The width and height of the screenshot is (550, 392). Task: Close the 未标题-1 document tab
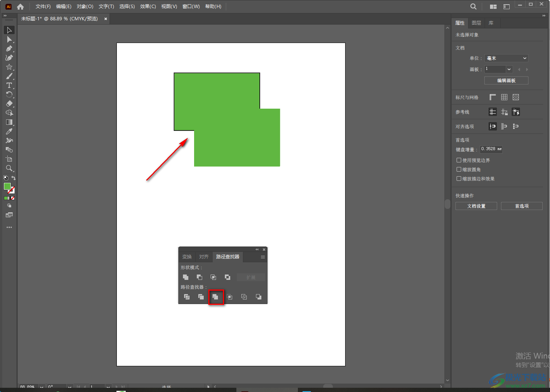click(106, 19)
